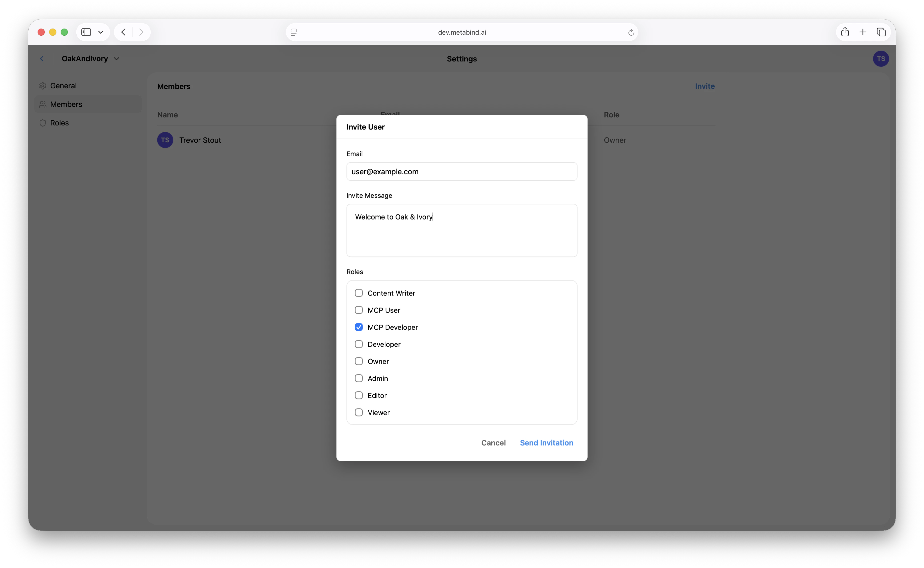Click the TS avatar next to Trevor Stout
The width and height of the screenshot is (924, 568).
pos(165,140)
